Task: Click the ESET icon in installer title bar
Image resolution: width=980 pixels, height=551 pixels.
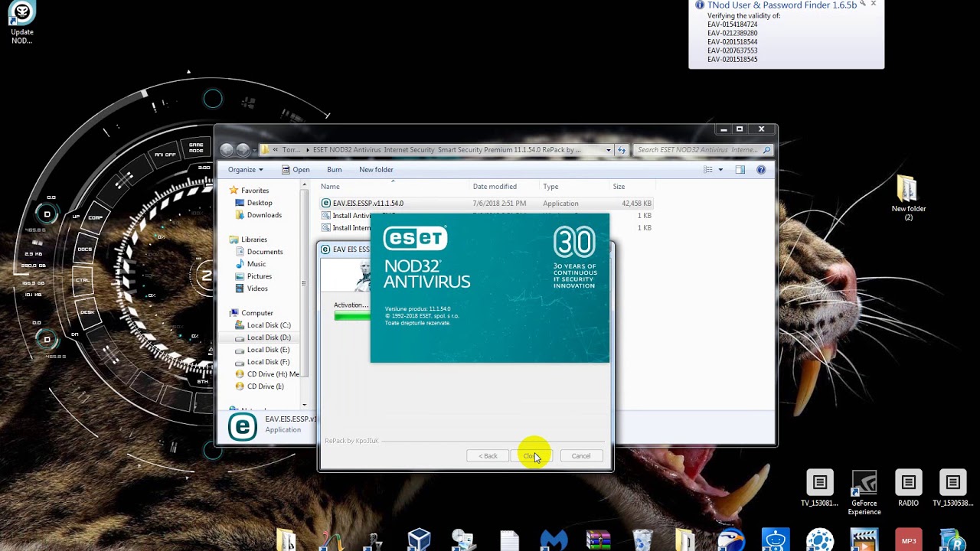Action: click(x=325, y=249)
